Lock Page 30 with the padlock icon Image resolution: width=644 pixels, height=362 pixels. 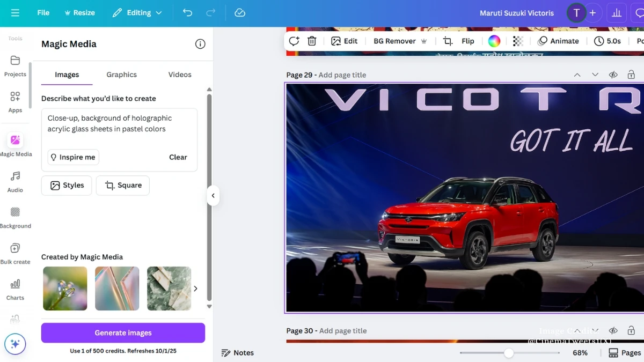tap(631, 331)
